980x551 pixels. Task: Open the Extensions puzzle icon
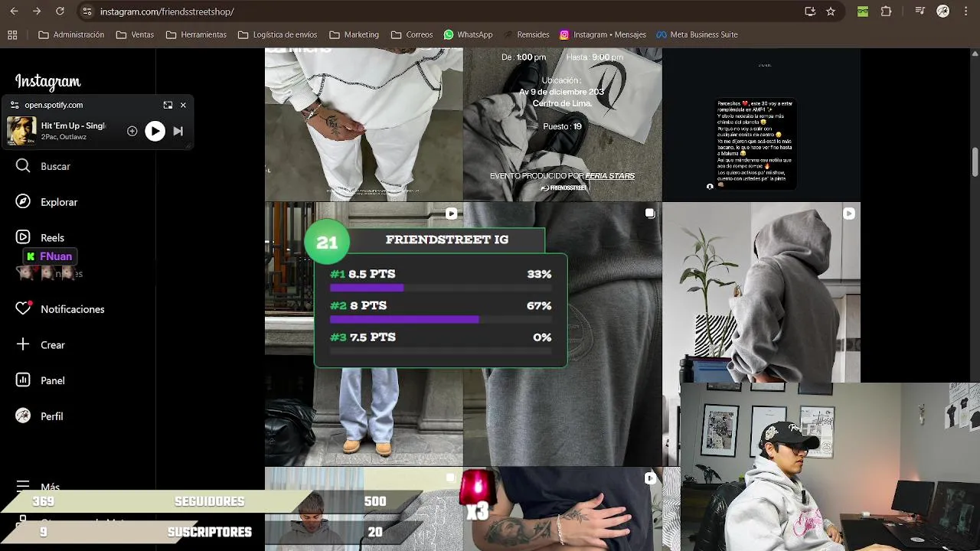886,11
